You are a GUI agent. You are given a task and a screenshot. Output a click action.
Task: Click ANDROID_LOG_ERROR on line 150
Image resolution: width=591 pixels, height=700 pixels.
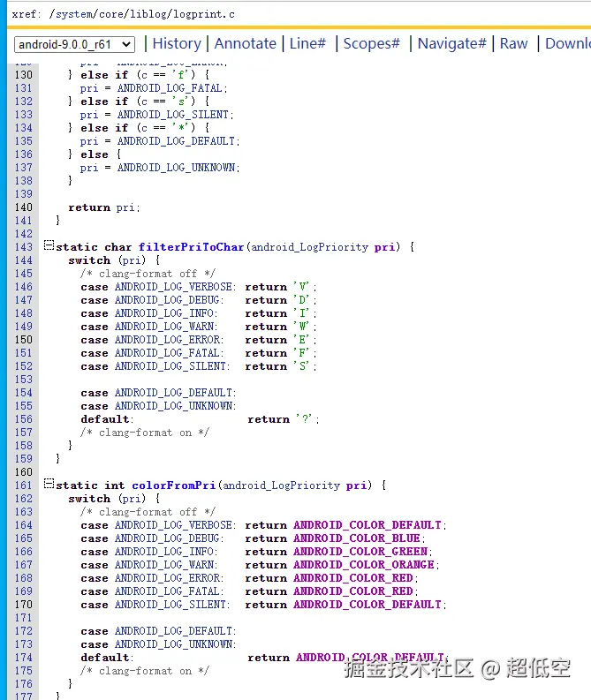(x=167, y=340)
